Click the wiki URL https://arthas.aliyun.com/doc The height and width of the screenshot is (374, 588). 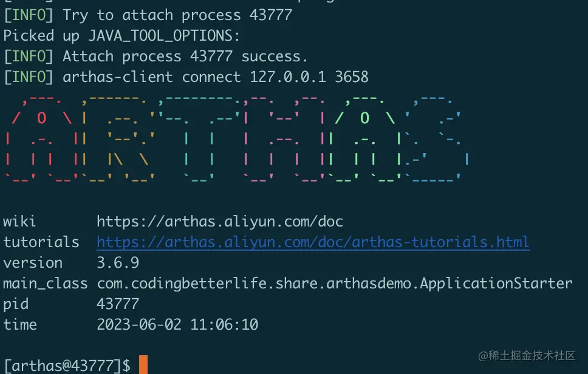(x=220, y=222)
